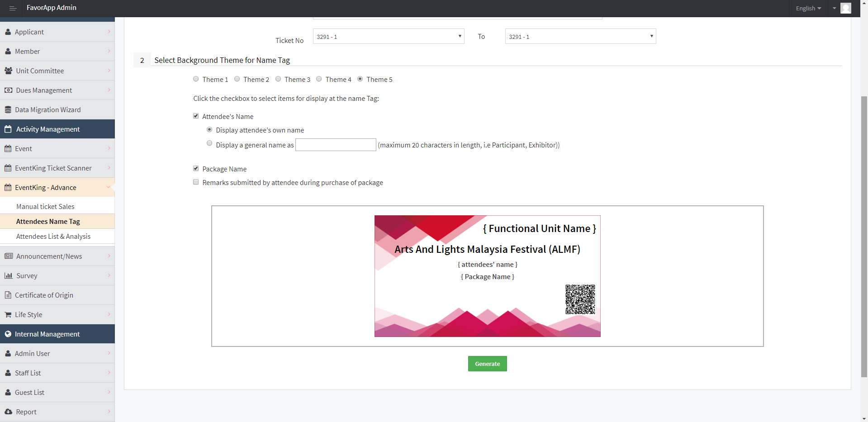Enable remarks submitted by attendee checkbox

click(x=196, y=182)
